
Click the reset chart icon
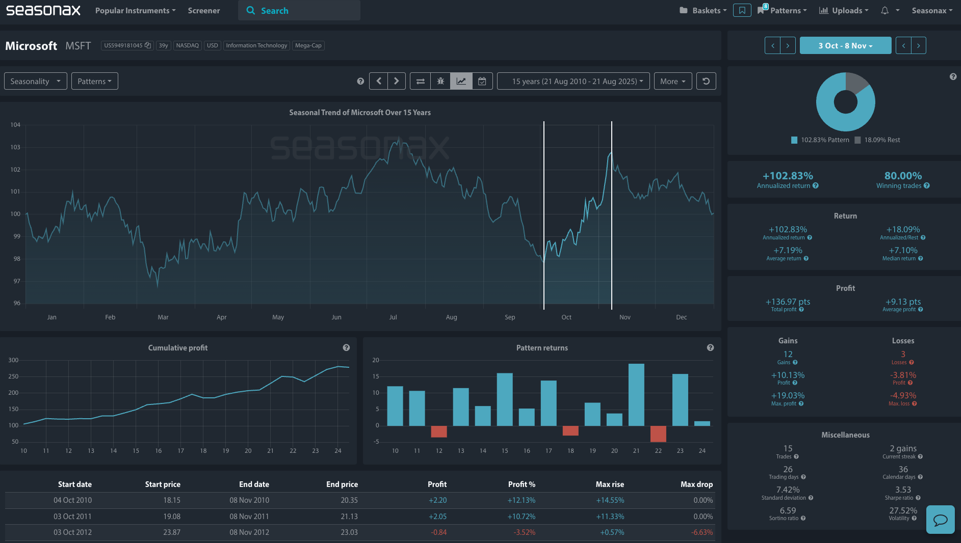pos(706,81)
